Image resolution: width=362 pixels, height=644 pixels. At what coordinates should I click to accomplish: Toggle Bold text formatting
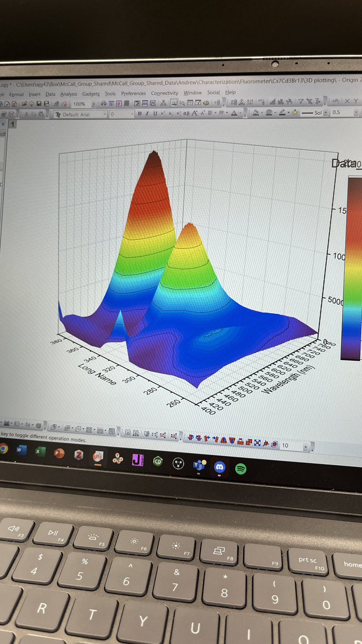[x=139, y=114]
